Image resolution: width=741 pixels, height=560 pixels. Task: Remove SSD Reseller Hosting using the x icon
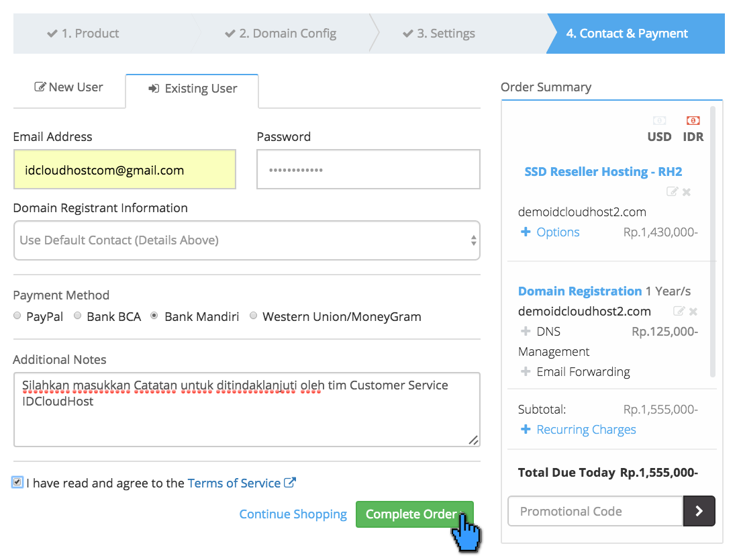tap(687, 191)
